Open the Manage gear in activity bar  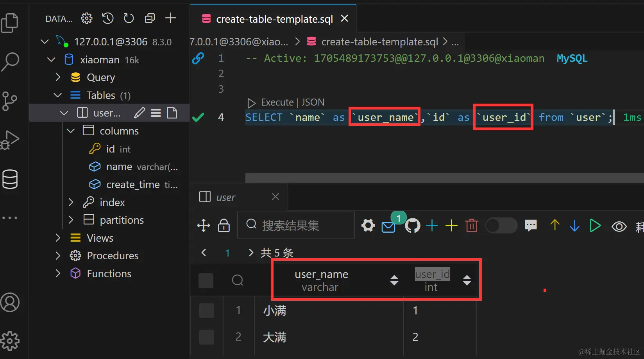pos(10,341)
